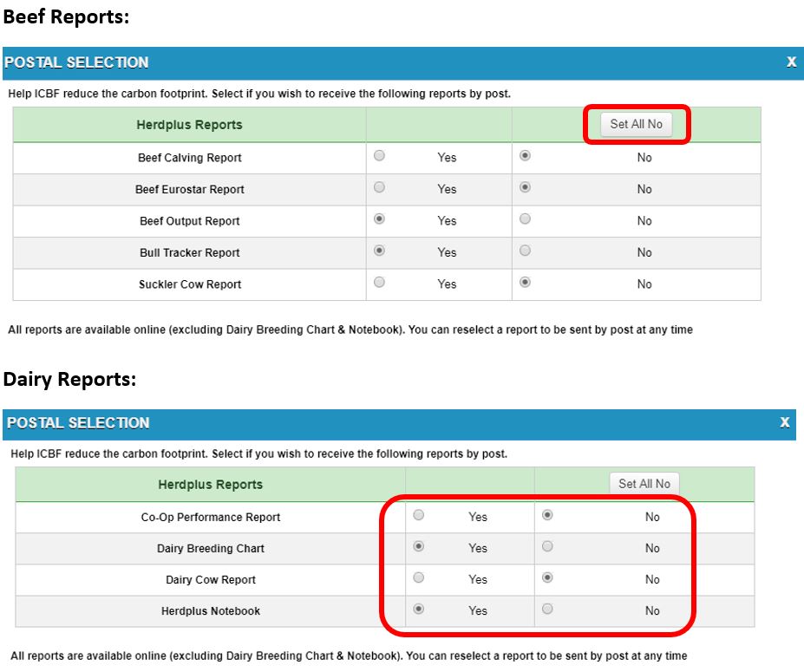Viewport: 804px width, 672px height.
Task: Click Herdplus Reports header in Dairy table
Action: tap(210, 485)
